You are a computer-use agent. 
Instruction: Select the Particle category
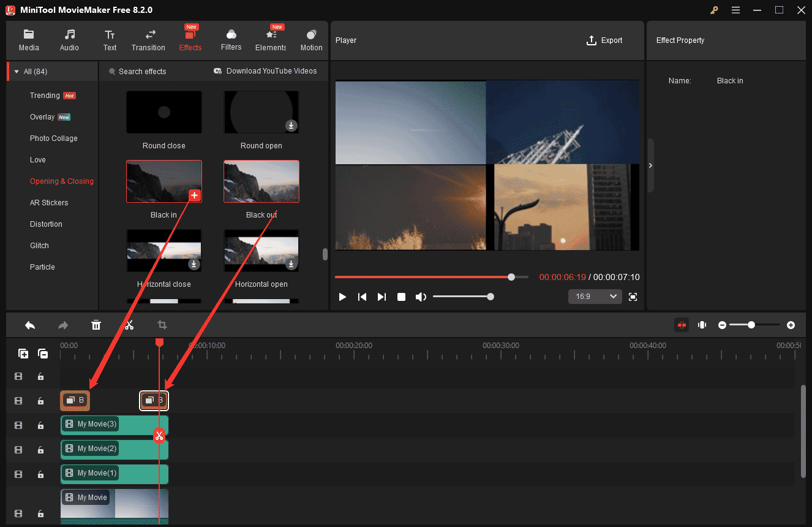coord(42,267)
